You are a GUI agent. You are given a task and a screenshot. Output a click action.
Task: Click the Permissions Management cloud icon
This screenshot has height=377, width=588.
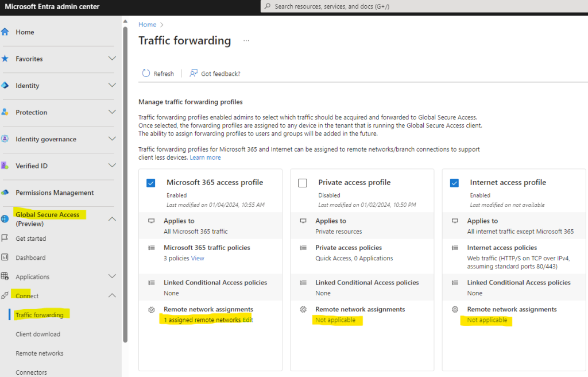click(x=5, y=193)
